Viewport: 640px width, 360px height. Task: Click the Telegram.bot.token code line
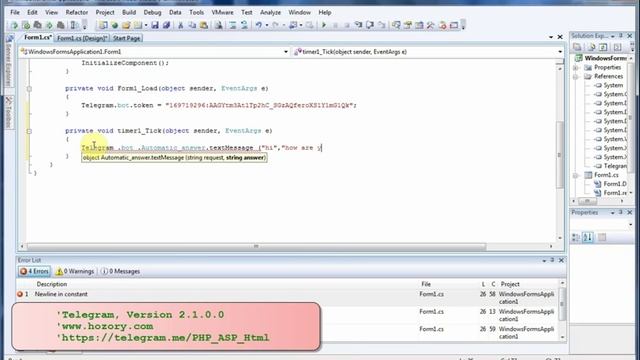tap(219, 105)
